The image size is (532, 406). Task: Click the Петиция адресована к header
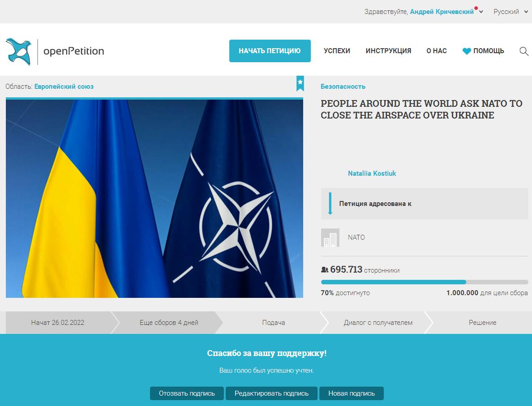pos(424,204)
